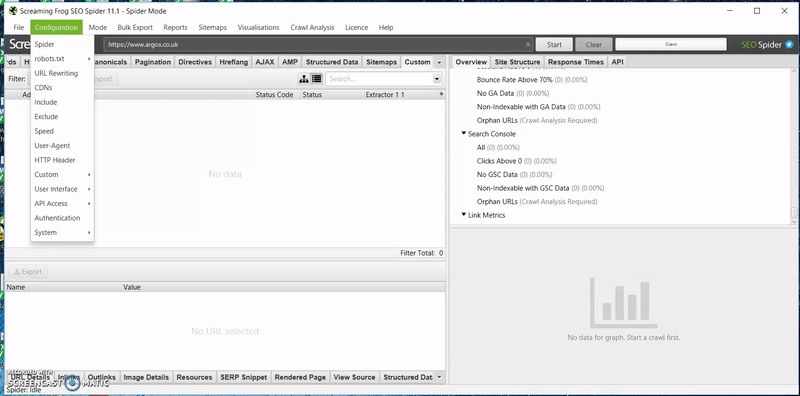Open the Reports menu

click(x=175, y=28)
